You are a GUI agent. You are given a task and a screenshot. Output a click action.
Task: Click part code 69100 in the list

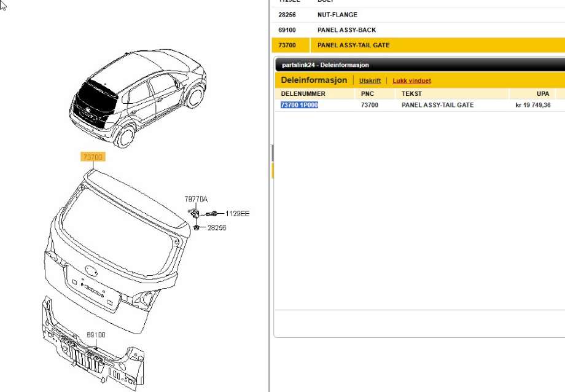pyautogui.click(x=287, y=30)
